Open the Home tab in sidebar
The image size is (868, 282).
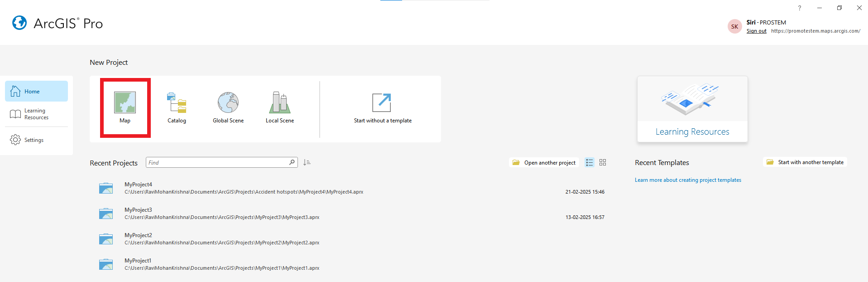click(x=36, y=91)
